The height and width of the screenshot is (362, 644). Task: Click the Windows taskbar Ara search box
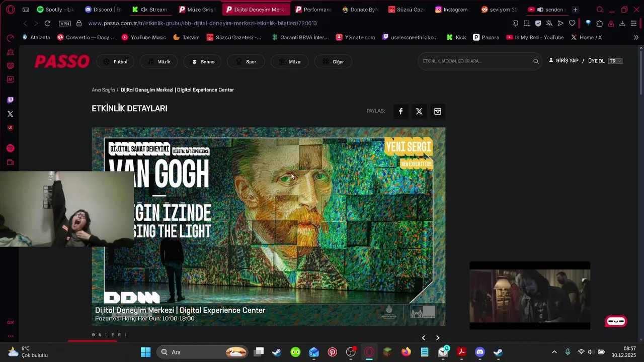pos(203,352)
